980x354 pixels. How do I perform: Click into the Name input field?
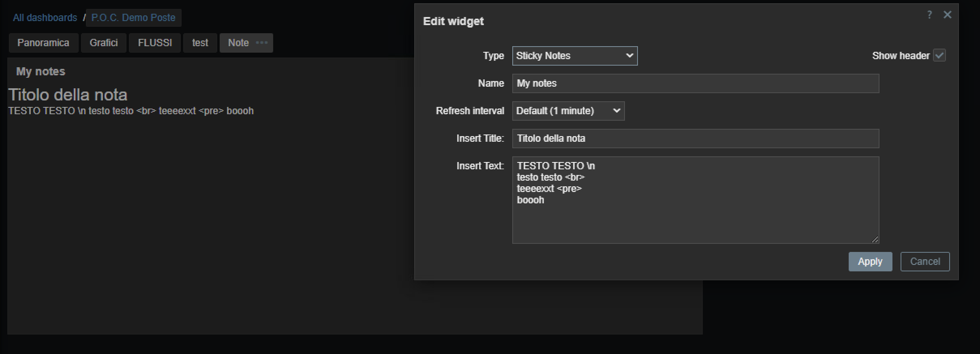(695, 83)
